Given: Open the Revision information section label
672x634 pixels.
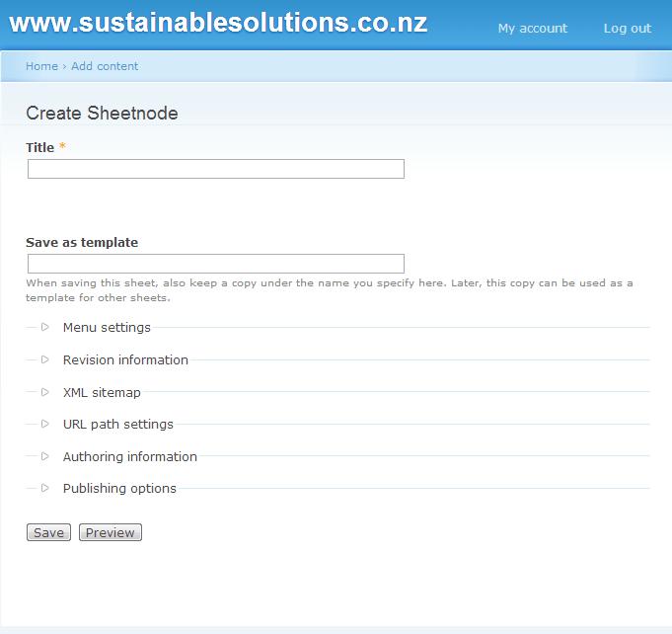Looking at the screenshot, I should pos(125,359).
